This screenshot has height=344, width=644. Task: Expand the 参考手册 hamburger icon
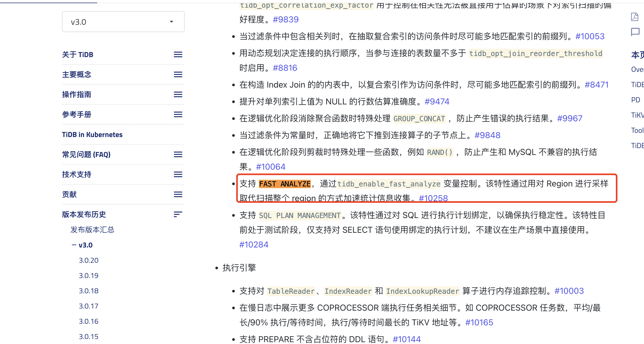[178, 114]
